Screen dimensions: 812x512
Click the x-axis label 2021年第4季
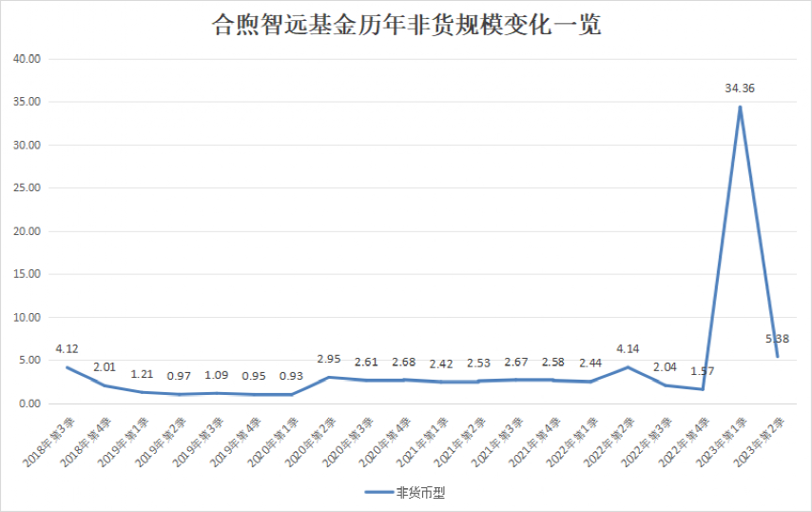pos(535,442)
